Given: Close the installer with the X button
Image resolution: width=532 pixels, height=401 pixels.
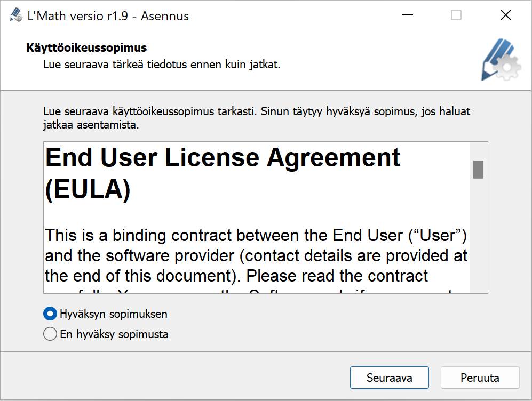Looking at the screenshot, I should pyautogui.click(x=505, y=15).
